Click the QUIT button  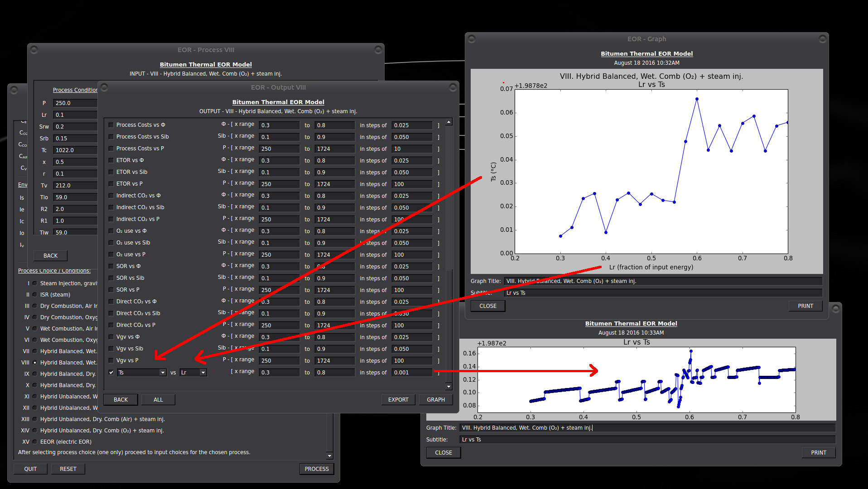coord(30,469)
